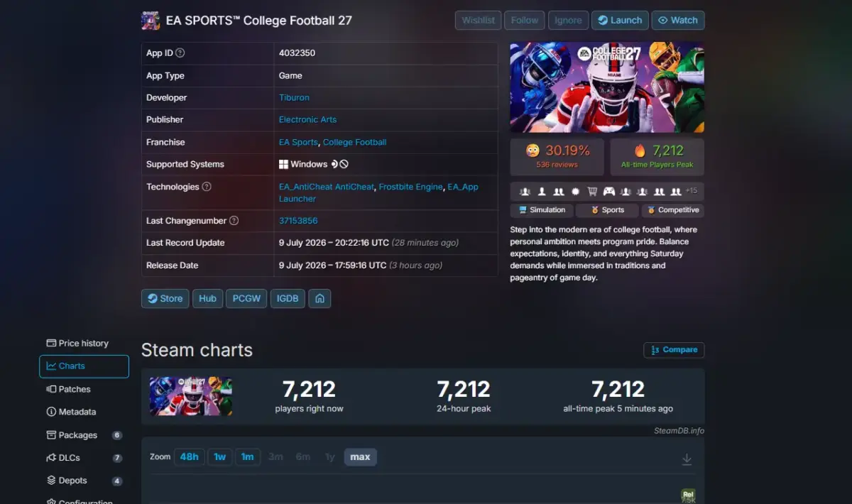Click the help icon next to App ID
This screenshot has height=504, width=852.
tap(180, 53)
